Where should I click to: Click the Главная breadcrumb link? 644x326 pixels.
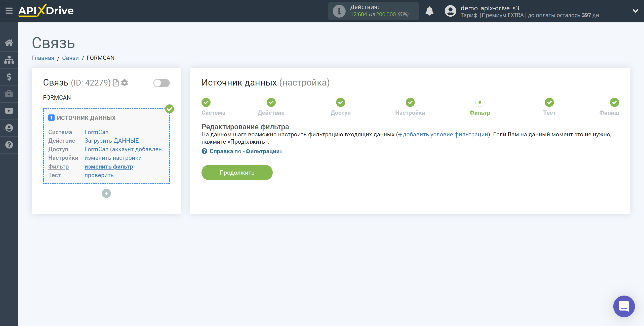(43, 58)
